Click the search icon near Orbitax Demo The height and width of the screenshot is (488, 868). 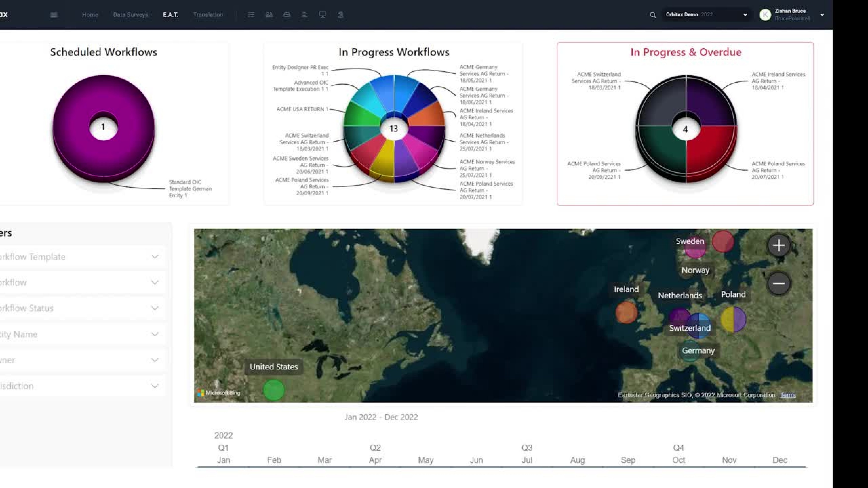coord(653,14)
